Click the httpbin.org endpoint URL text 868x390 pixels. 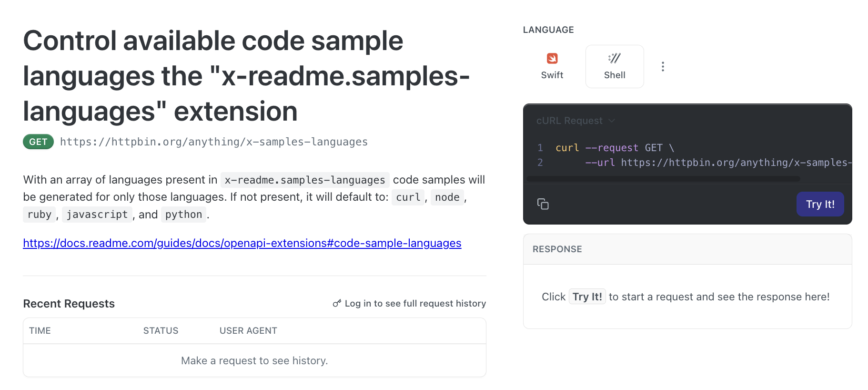(214, 142)
